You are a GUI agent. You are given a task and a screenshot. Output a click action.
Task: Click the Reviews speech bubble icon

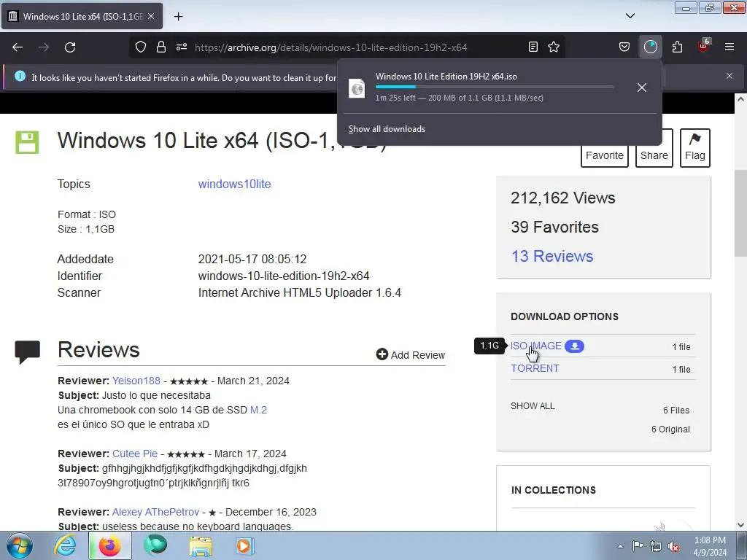coord(27,352)
